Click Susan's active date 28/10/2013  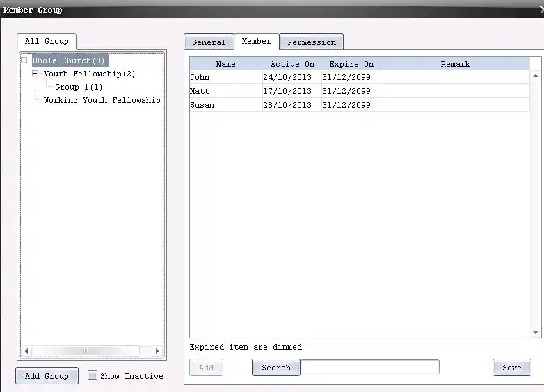[291, 105]
